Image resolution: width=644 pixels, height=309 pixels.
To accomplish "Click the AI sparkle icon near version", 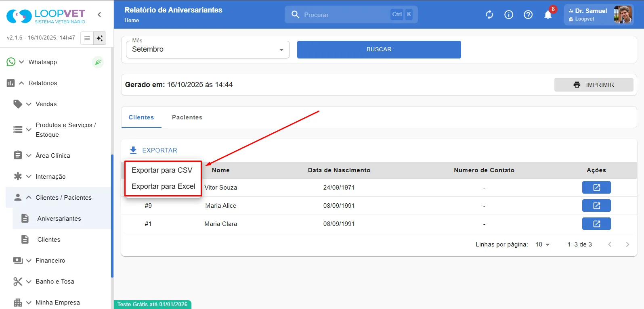I will 100,38.
